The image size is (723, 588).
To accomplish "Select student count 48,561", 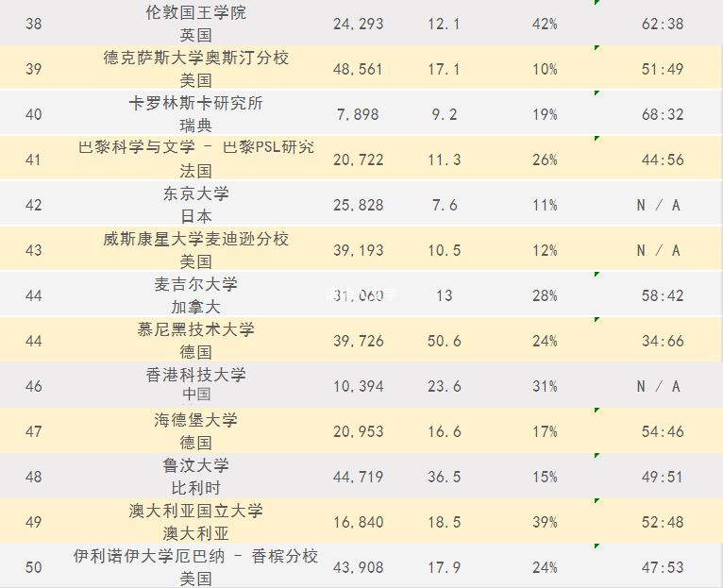I will click(x=359, y=69).
